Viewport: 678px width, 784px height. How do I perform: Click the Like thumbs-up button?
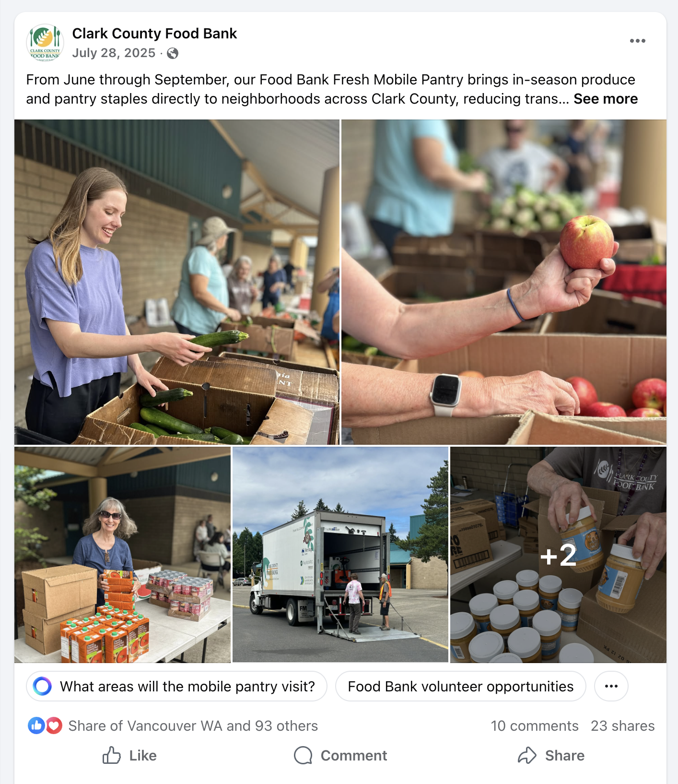click(129, 756)
